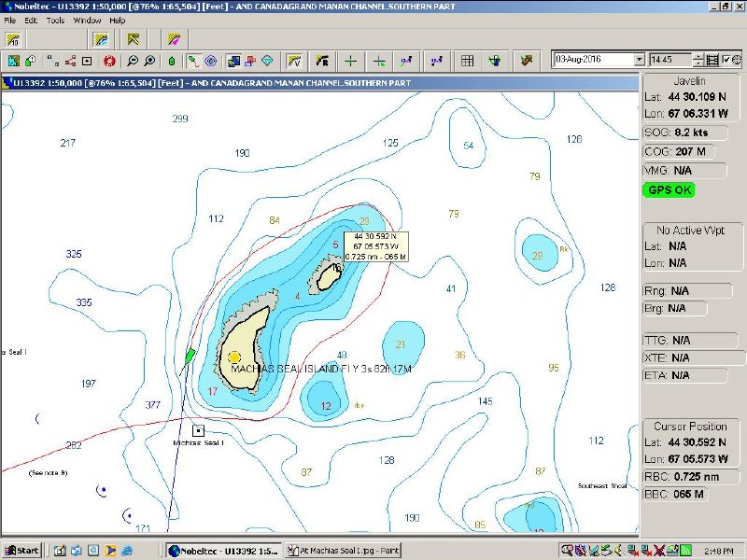
Task: Switch to the Paint taskbar window
Action: pos(343,551)
